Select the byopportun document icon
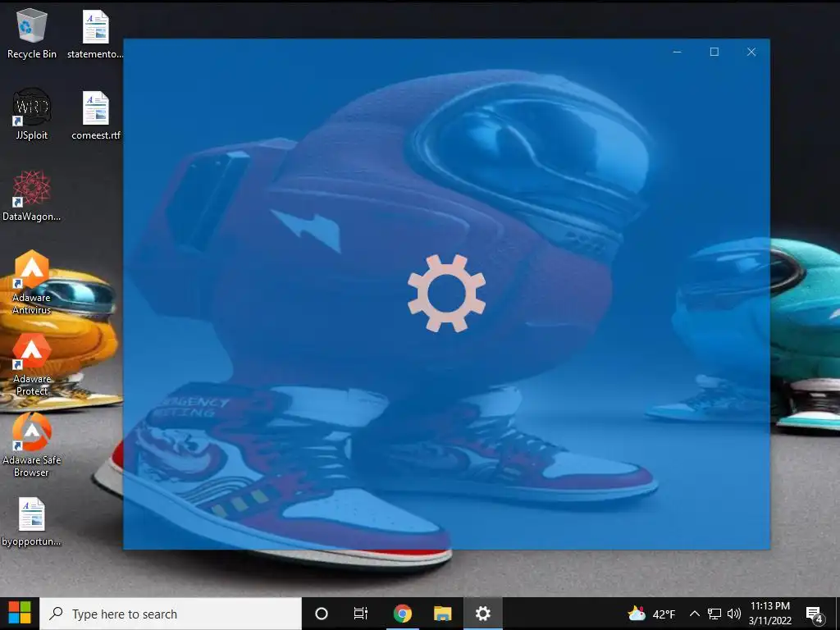Viewport: 840px width, 630px height. [x=32, y=522]
